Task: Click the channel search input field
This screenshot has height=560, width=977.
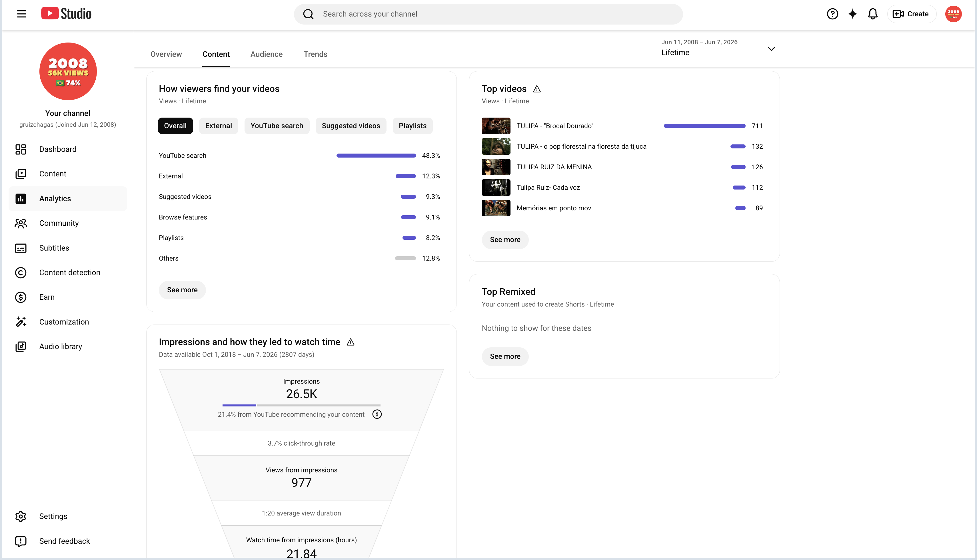Action: pos(488,14)
